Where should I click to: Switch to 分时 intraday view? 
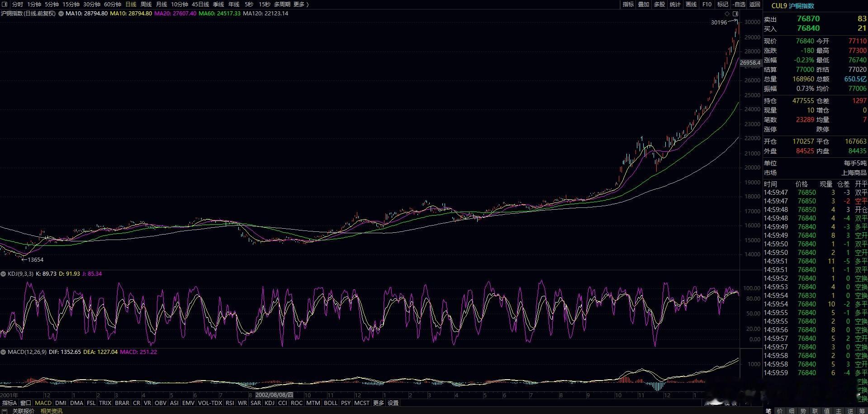(x=18, y=4)
